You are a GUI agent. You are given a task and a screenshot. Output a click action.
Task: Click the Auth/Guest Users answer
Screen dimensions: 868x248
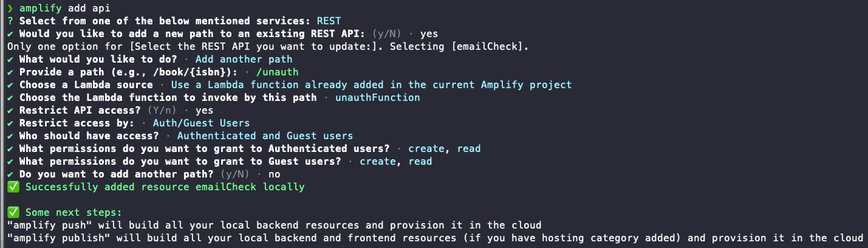(201, 123)
